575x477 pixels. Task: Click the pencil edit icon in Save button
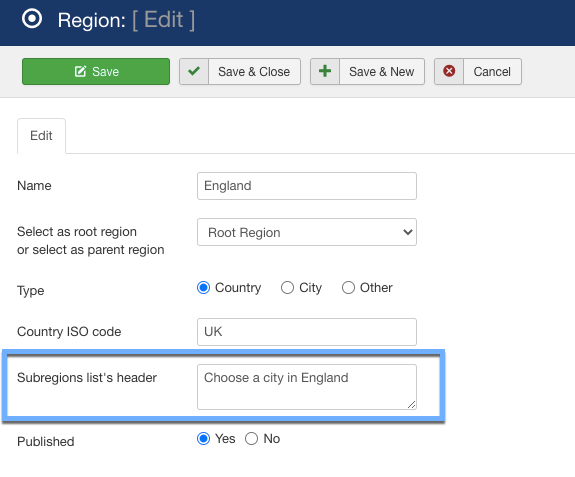coord(80,71)
